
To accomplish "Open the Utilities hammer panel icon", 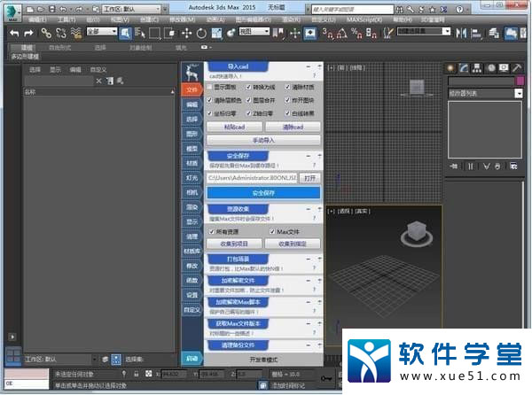I will point(517,68).
